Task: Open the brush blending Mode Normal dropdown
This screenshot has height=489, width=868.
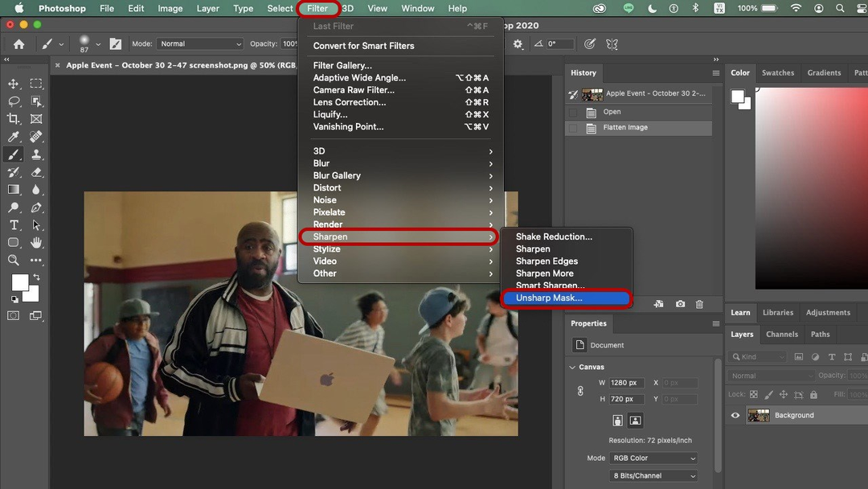Action: (x=199, y=44)
